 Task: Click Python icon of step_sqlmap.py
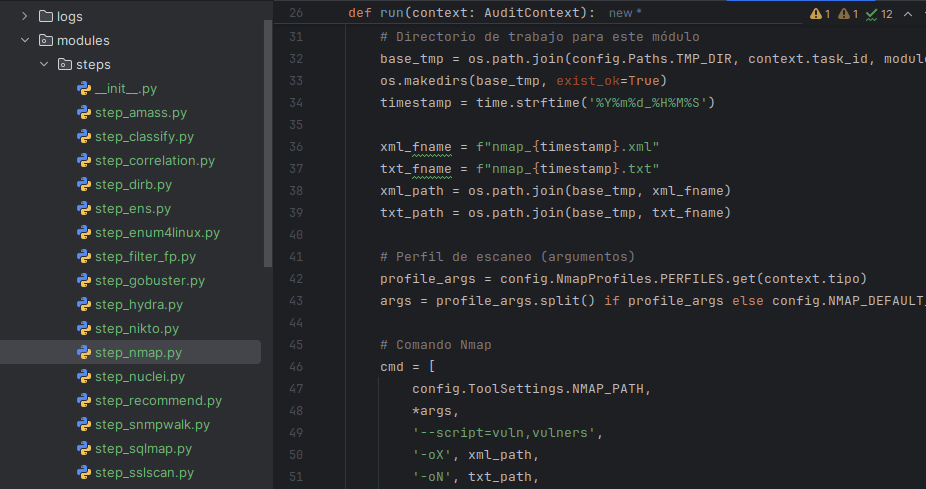coord(84,448)
